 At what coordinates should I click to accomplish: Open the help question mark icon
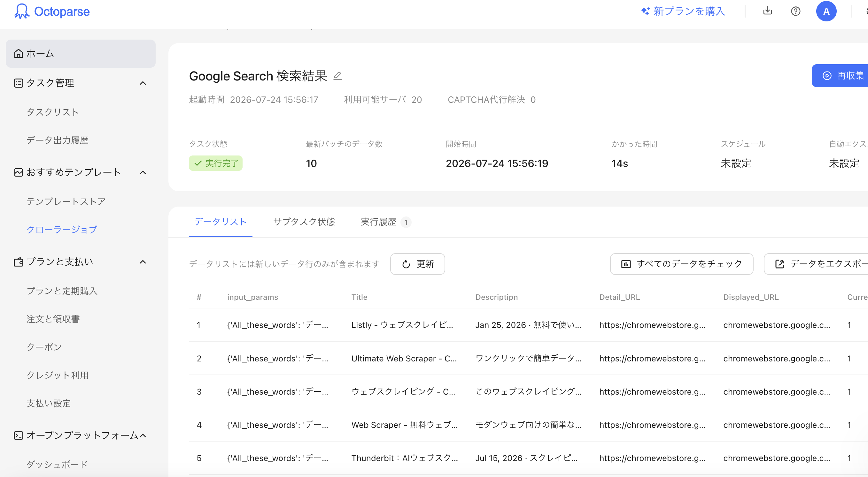point(795,11)
